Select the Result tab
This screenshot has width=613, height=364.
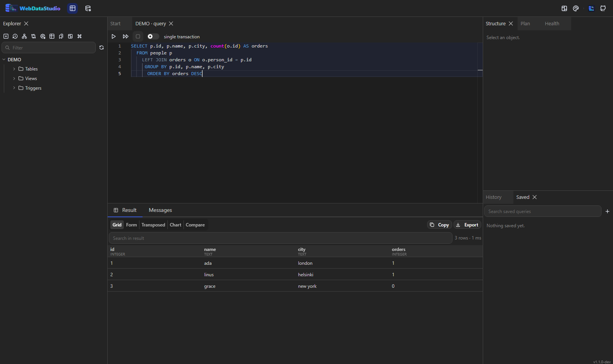point(125,210)
